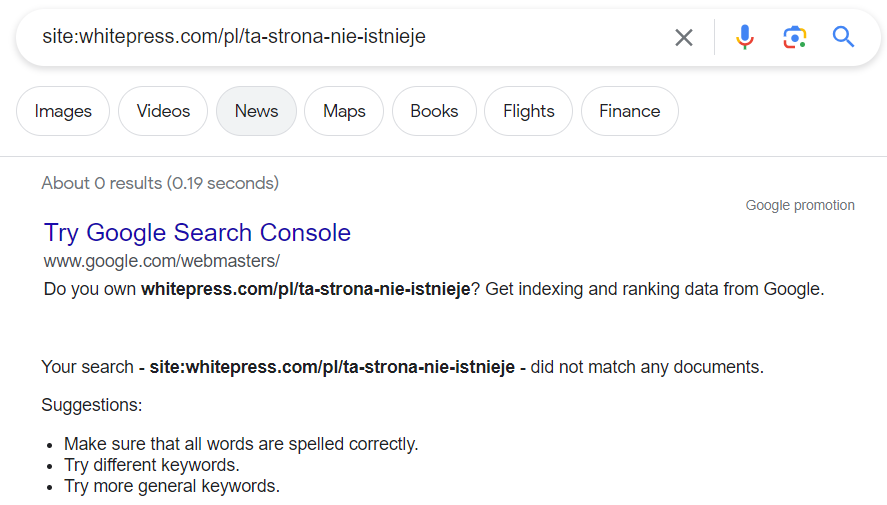Click the www.google.com/webmasters/ URL text

pos(162,261)
